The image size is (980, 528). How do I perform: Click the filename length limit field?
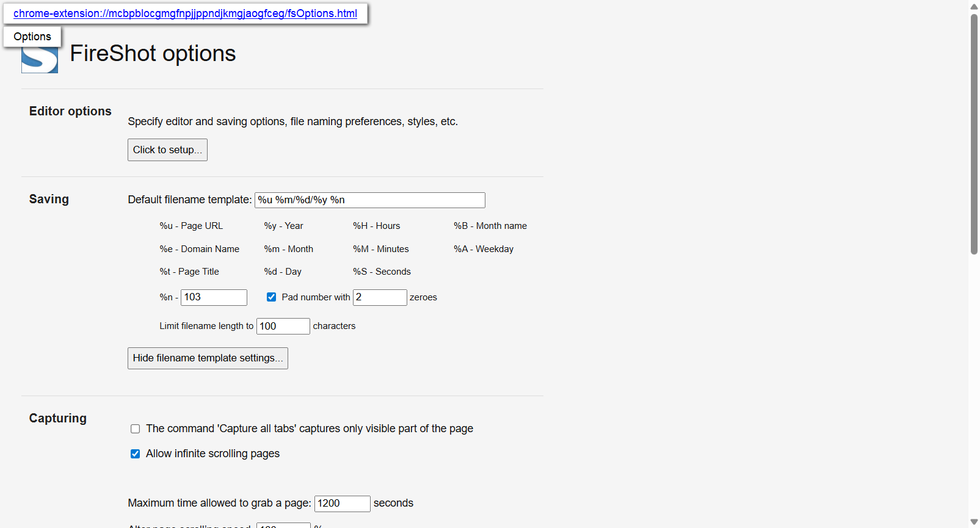283,326
